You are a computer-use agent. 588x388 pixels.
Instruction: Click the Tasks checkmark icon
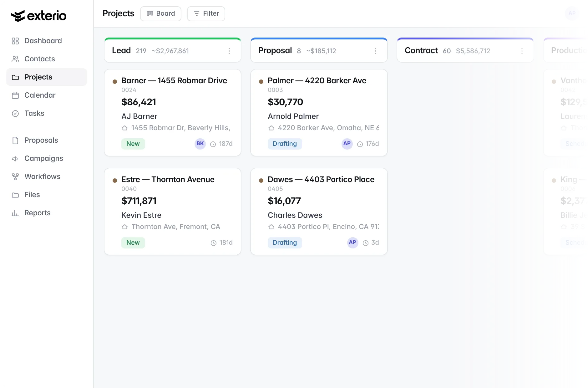15,114
